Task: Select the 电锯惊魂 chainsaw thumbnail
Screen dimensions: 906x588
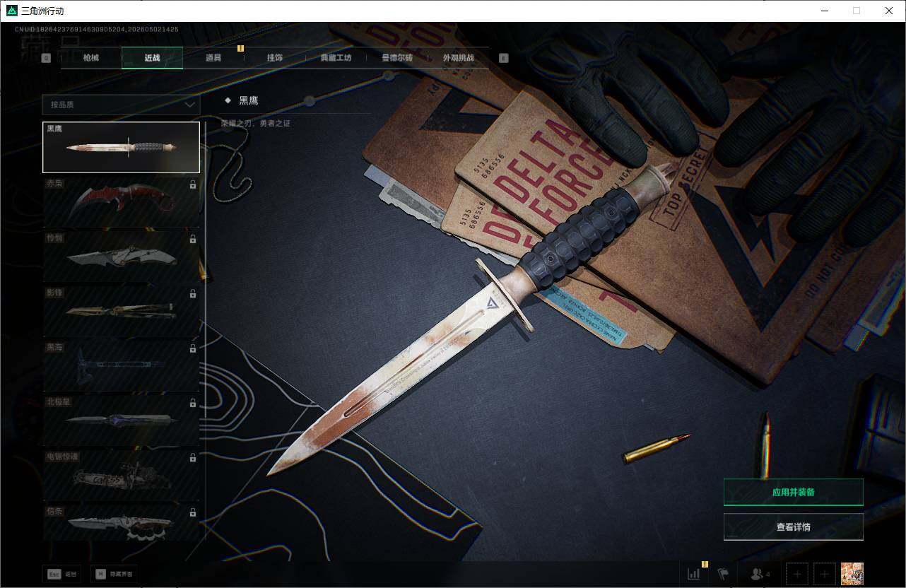Action: [121, 476]
